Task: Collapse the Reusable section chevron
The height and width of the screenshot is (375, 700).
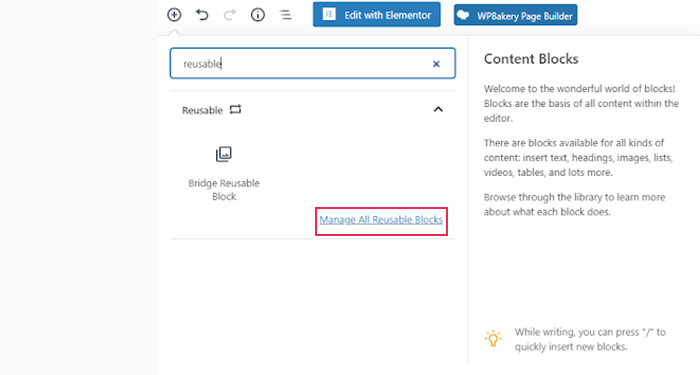Action: (438, 109)
